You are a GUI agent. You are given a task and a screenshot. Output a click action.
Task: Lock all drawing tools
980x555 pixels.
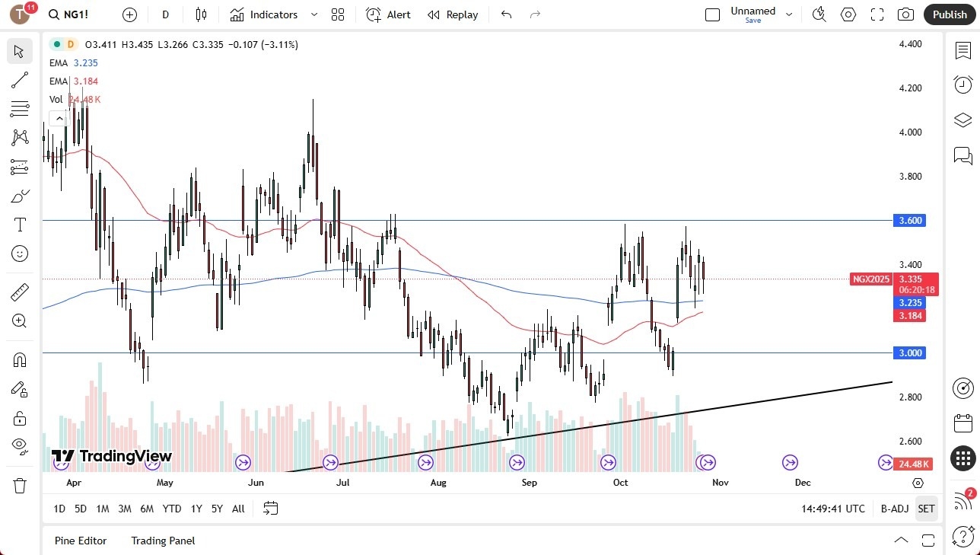click(x=20, y=418)
